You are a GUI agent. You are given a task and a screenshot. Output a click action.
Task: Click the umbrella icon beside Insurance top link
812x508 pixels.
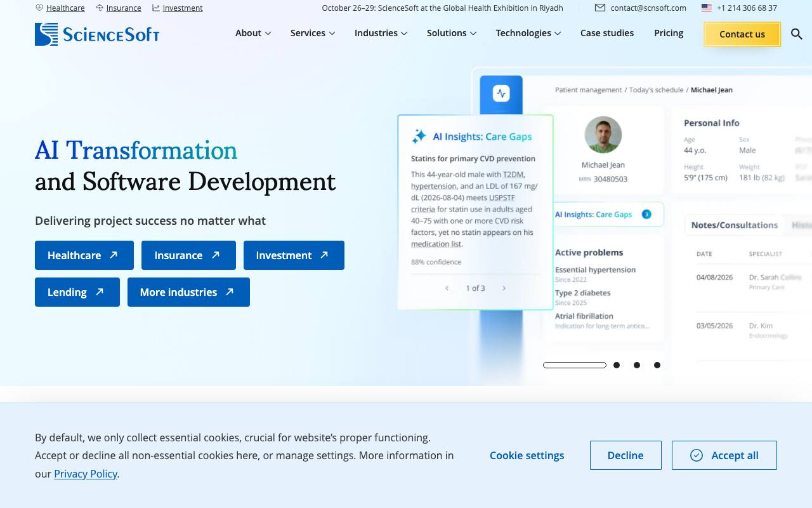pyautogui.click(x=100, y=8)
